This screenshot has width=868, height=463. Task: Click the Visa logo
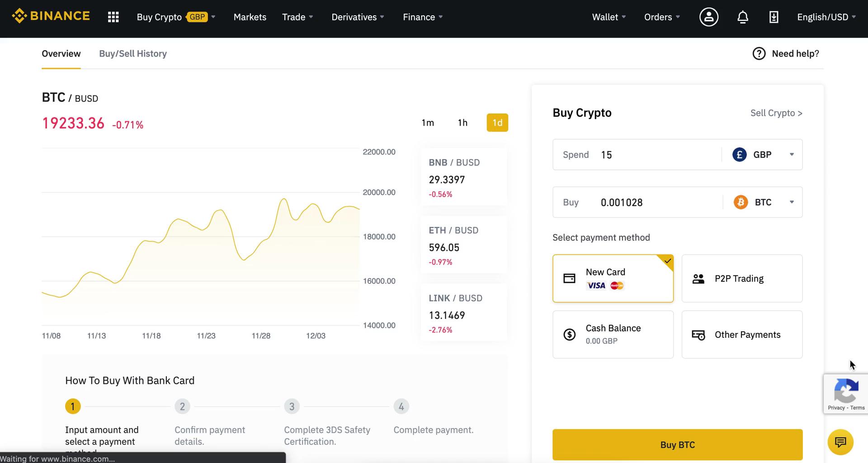click(x=596, y=285)
